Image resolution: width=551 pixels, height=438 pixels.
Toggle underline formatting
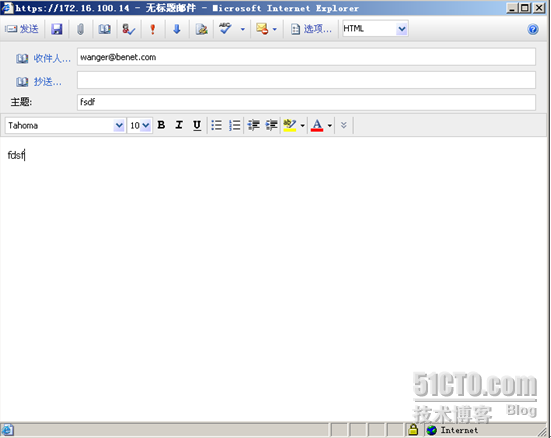197,125
